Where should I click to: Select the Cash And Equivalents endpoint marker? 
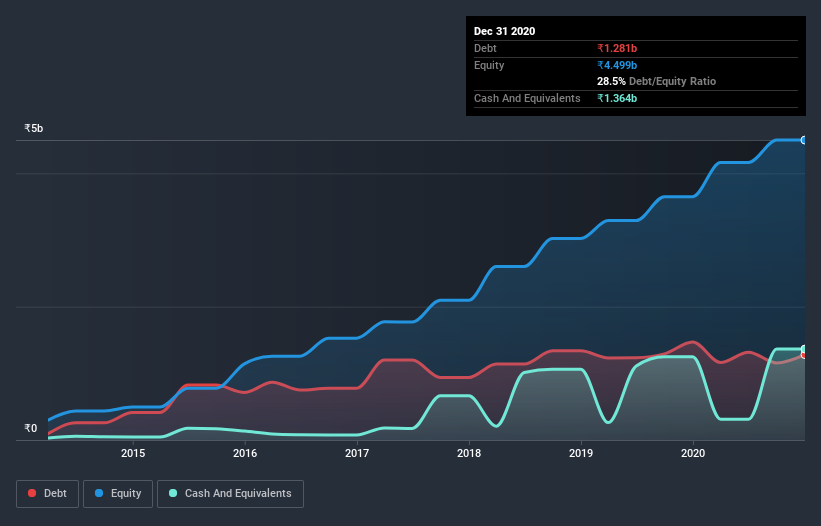click(804, 349)
